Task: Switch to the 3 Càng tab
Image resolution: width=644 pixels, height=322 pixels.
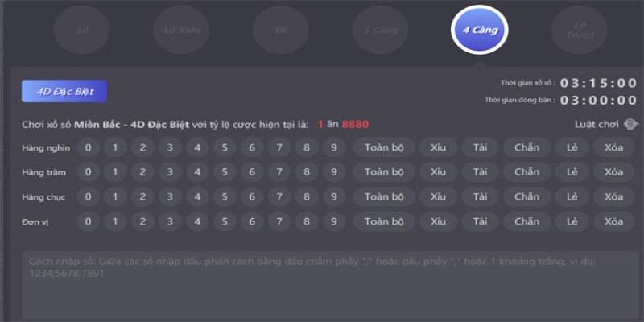Action: coord(380,31)
